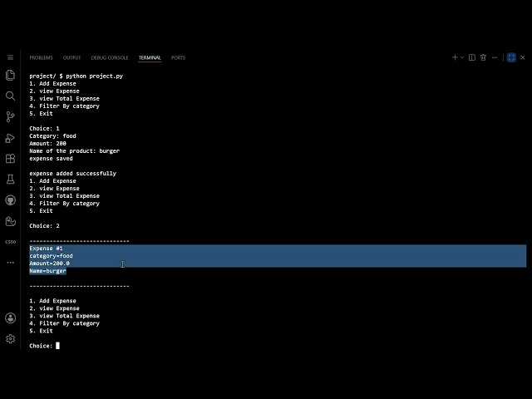This screenshot has height=399, width=532.
Task: Open the GitHub icon in the sidebar
Action: pos(10,200)
